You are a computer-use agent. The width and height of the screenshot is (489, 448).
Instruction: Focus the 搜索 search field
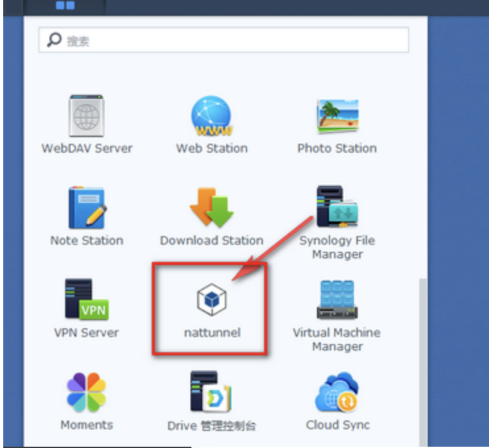[223, 40]
